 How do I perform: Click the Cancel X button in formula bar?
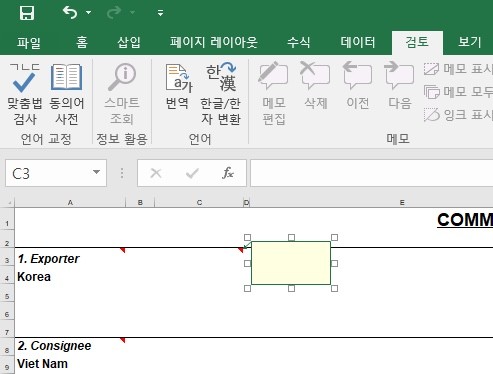[156, 173]
